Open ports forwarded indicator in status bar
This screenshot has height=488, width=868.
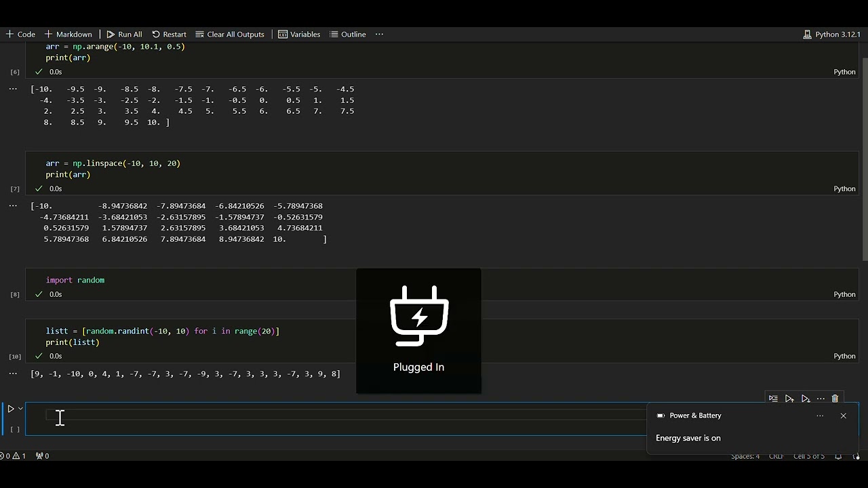click(x=42, y=455)
